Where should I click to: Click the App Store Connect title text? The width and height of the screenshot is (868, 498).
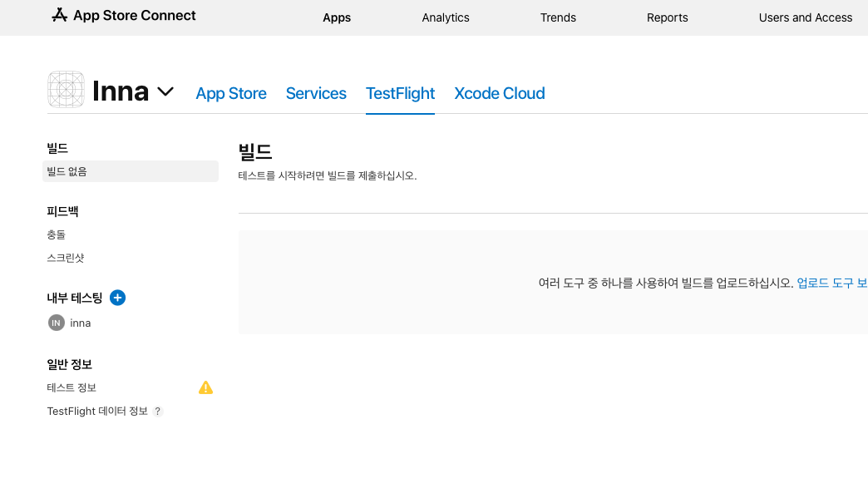coord(135,16)
